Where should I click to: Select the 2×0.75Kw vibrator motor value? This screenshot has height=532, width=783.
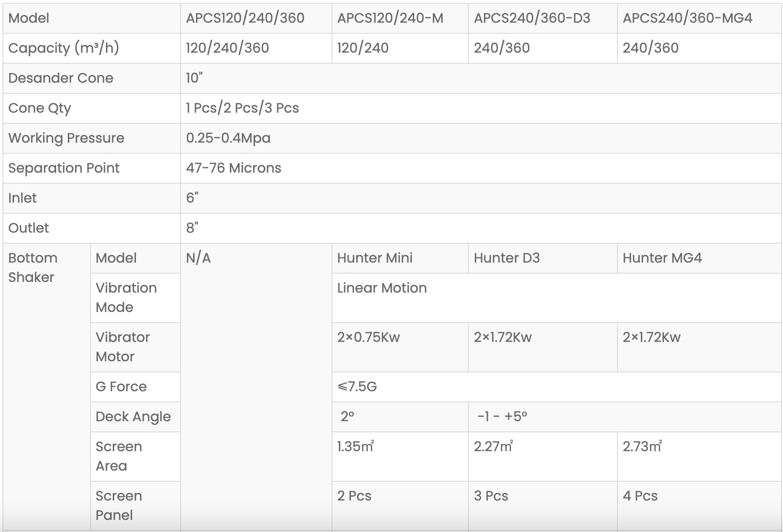pyautogui.click(x=368, y=337)
